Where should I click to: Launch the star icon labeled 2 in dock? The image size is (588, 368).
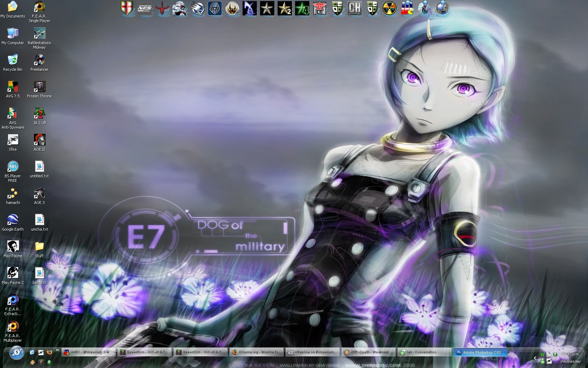click(285, 8)
